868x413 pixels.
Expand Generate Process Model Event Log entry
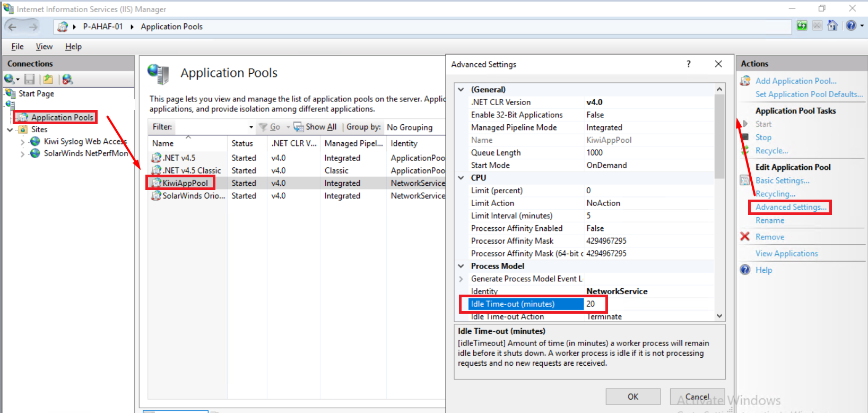pyautogui.click(x=461, y=279)
